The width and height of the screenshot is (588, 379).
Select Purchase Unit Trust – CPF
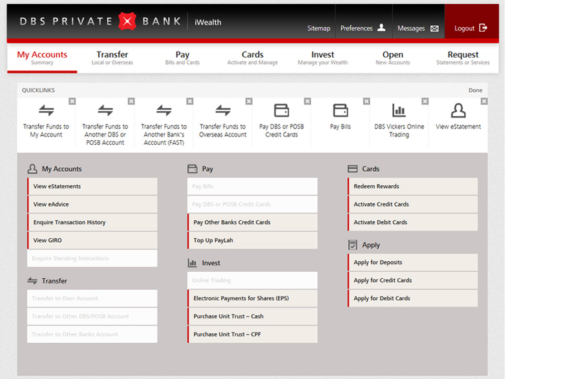point(253,334)
